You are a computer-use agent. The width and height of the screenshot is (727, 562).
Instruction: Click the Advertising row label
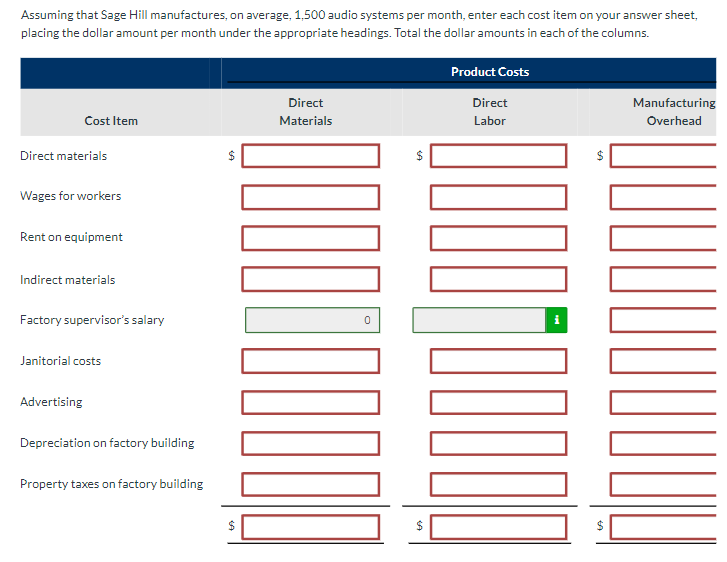(51, 402)
